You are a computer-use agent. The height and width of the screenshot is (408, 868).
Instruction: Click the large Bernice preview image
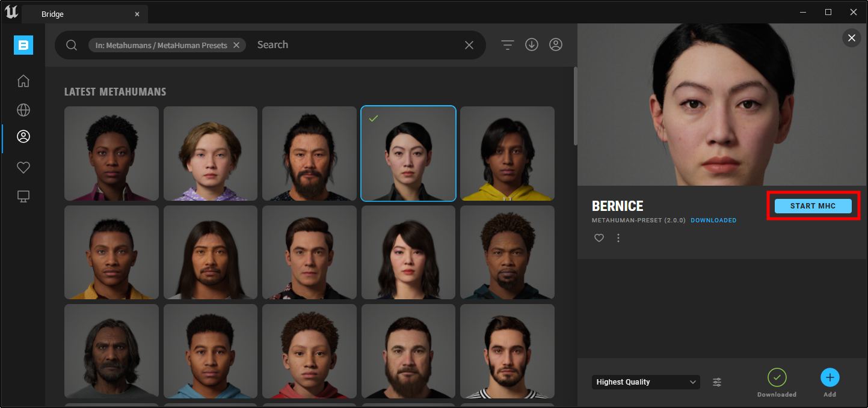[722, 105]
